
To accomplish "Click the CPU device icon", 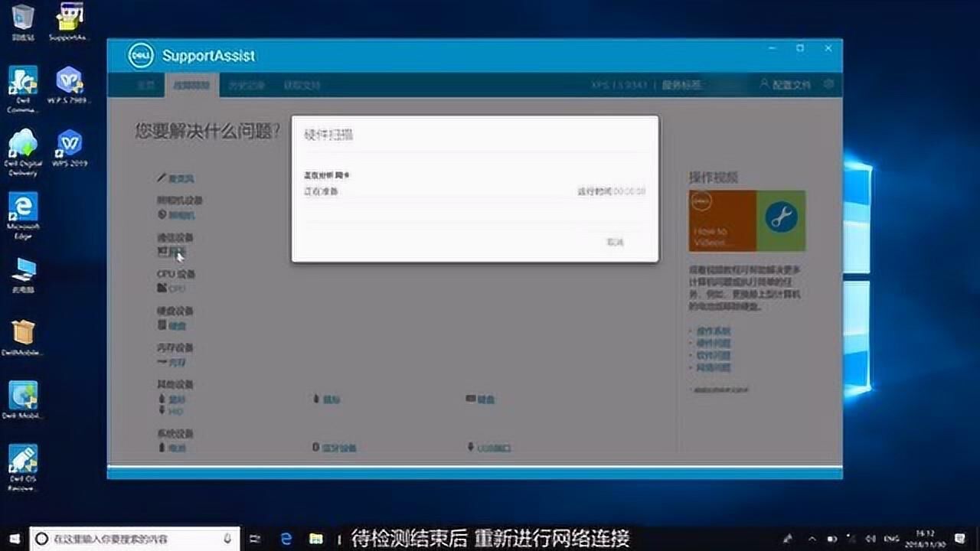I will (x=162, y=289).
